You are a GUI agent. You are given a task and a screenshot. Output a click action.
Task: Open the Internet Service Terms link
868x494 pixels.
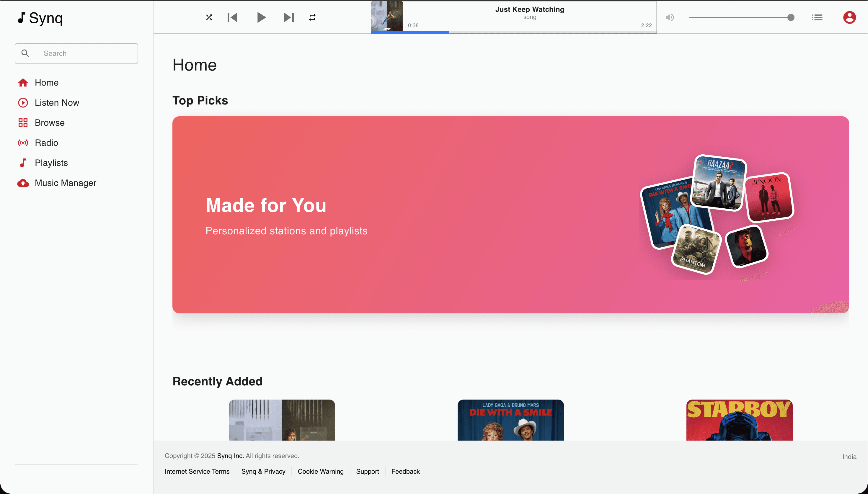click(197, 471)
